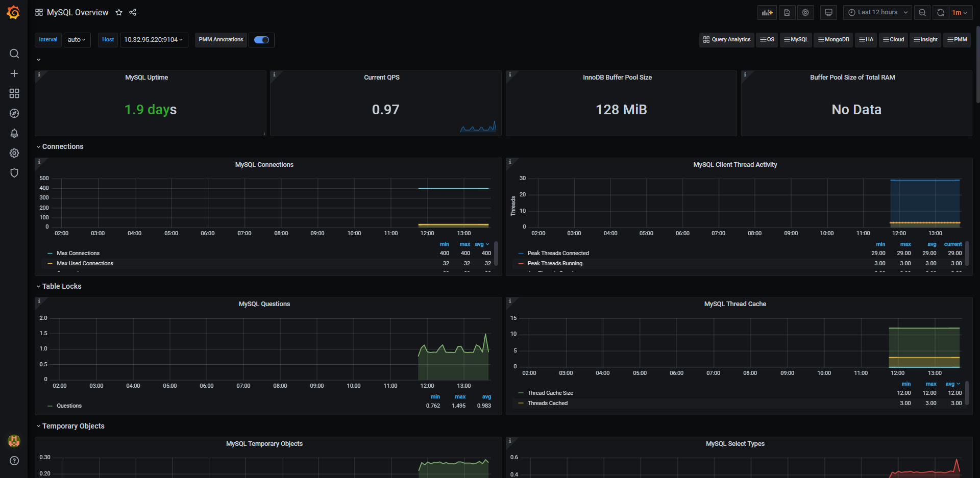Toggle Threads Cached series

point(547,403)
